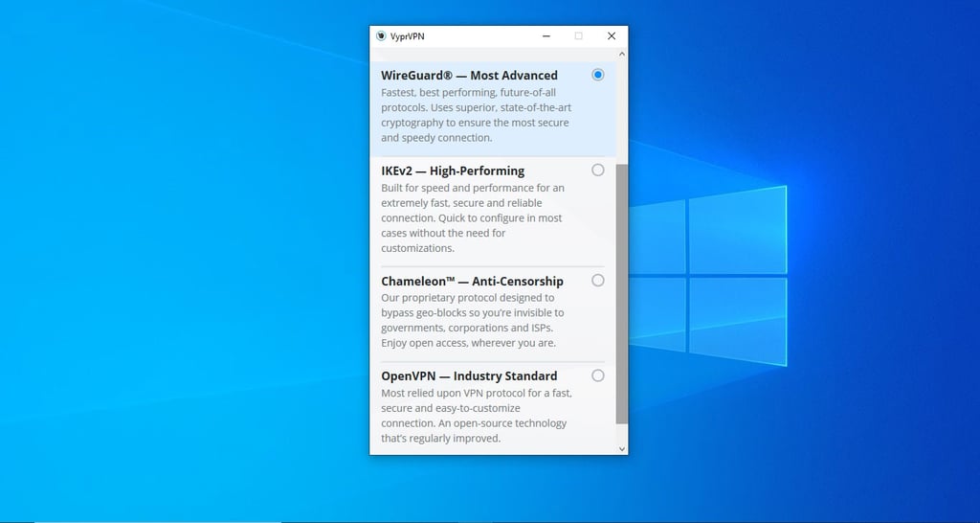Close the VyprVPN window
Image resolution: width=980 pixels, height=523 pixels.
pyautogui.click(x=612, y=36)
